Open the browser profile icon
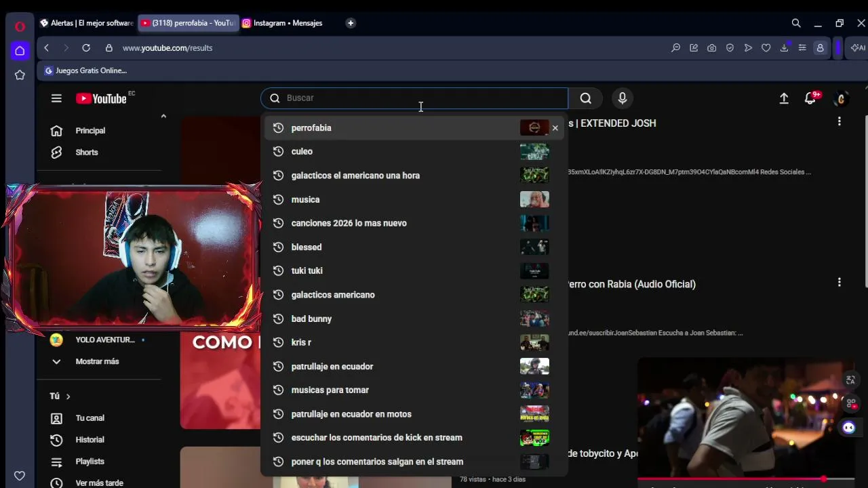Screen dimensions: 868x488 820,48
